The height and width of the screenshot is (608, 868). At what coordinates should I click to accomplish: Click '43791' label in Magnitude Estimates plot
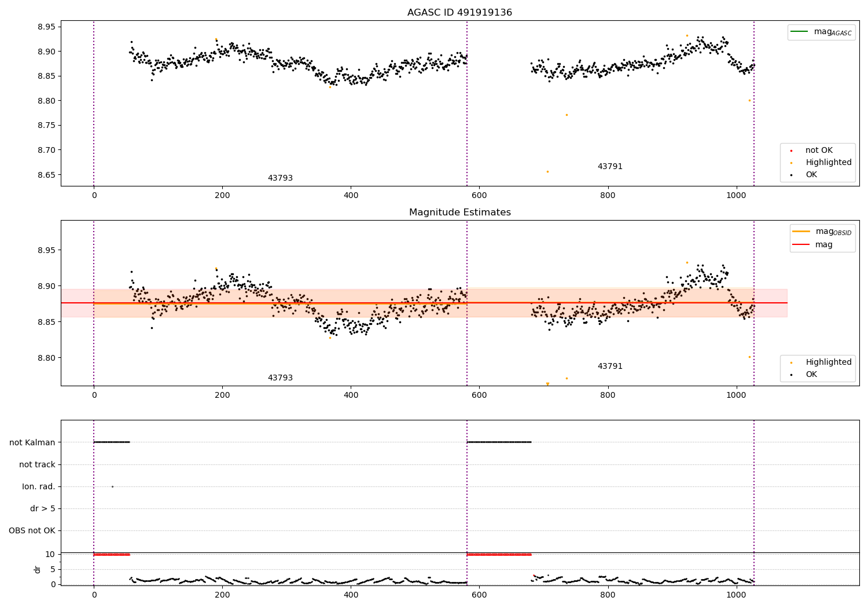tap(610, 367)
